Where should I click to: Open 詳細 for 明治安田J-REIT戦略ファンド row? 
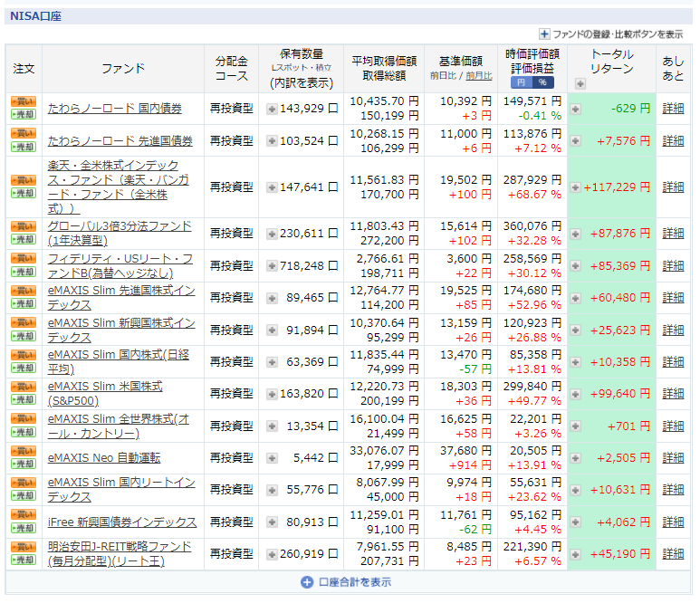[x=673, y=554]
